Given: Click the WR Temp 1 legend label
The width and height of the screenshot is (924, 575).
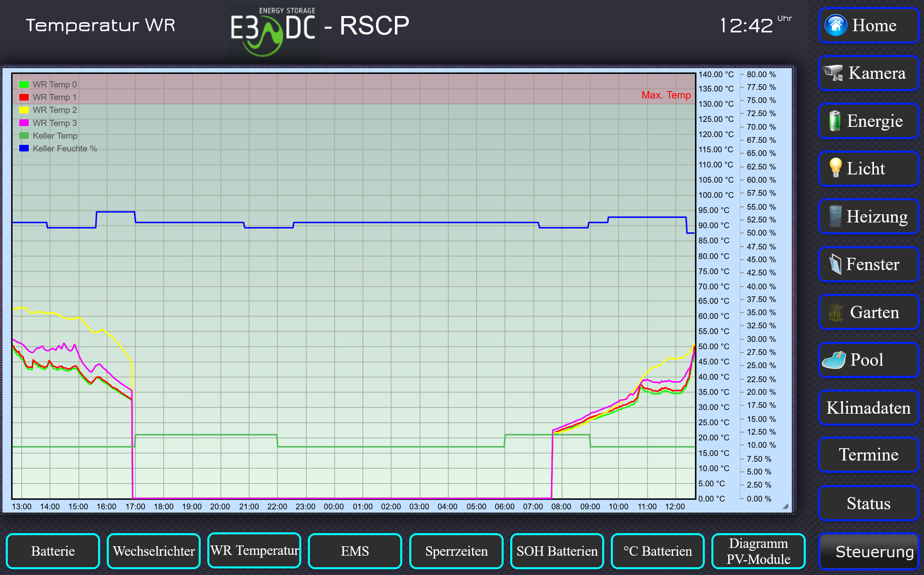Looking at the screenshot, I should 55,97.
